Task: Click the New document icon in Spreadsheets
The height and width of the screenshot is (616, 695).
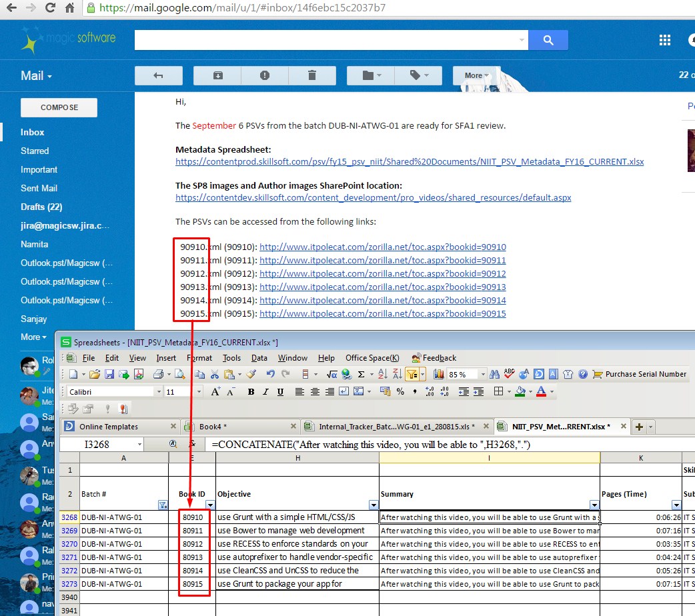Action: (73, 375)
